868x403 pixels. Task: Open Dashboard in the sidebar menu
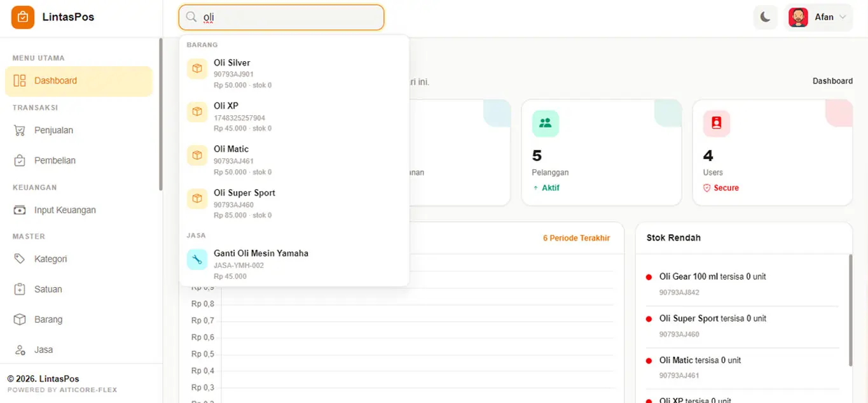pyautogui.click(x=55, y=81)
